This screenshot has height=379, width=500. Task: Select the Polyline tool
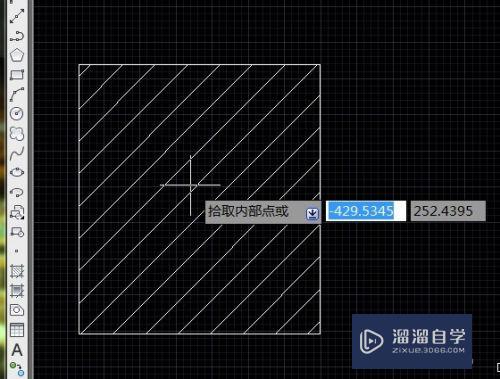pyautogui.click(x=17, y=36)
